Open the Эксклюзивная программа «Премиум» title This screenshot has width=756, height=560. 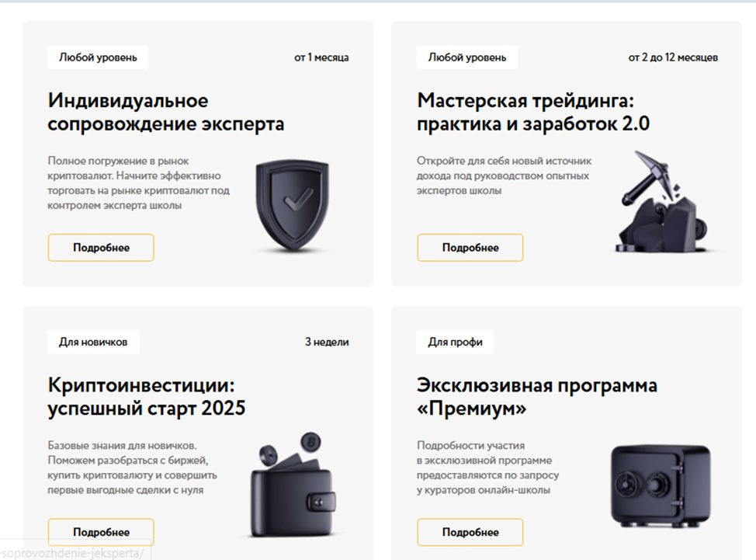point(537,396)
